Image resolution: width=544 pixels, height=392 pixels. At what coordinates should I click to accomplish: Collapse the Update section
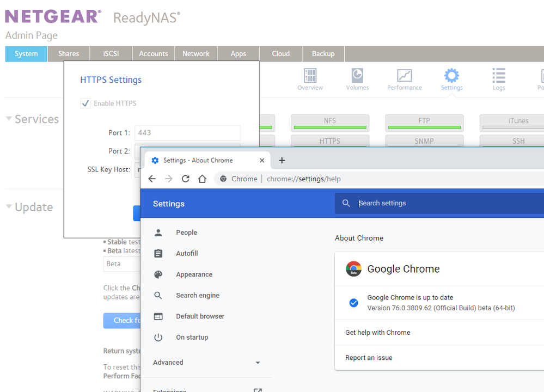[x=9, y=206]
